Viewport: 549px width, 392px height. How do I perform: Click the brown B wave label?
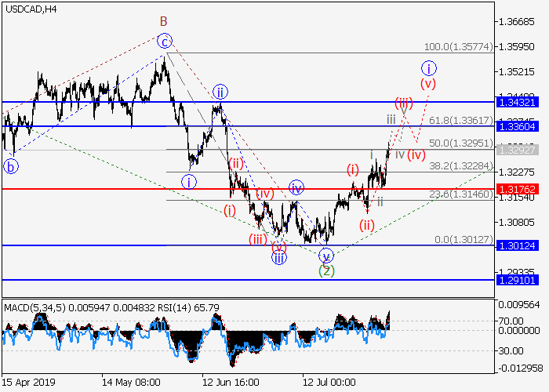tap(164, 21)
